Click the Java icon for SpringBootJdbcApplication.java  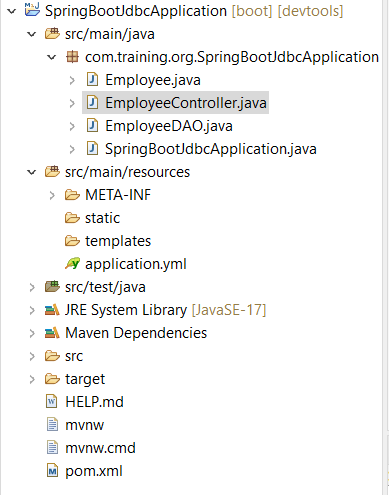coord(92,149)
